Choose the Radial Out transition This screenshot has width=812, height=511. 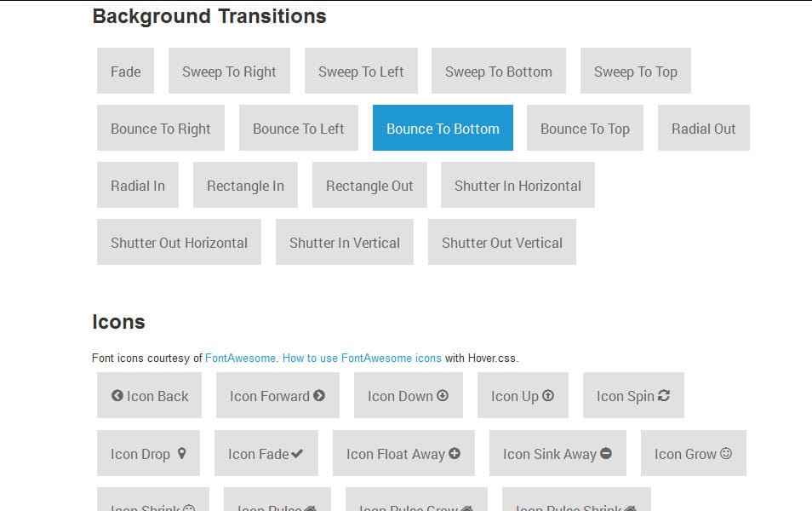point(704,128)
